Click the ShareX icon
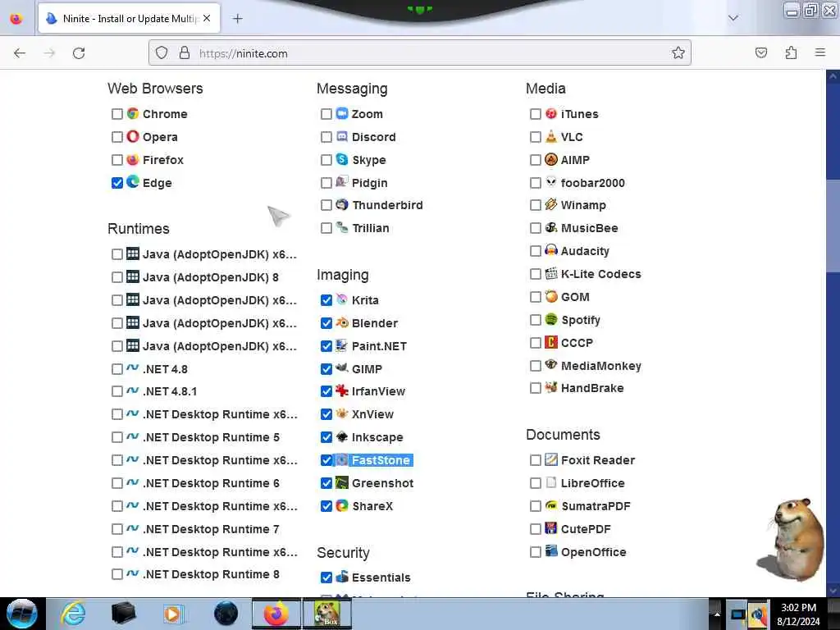 [342, 505]
